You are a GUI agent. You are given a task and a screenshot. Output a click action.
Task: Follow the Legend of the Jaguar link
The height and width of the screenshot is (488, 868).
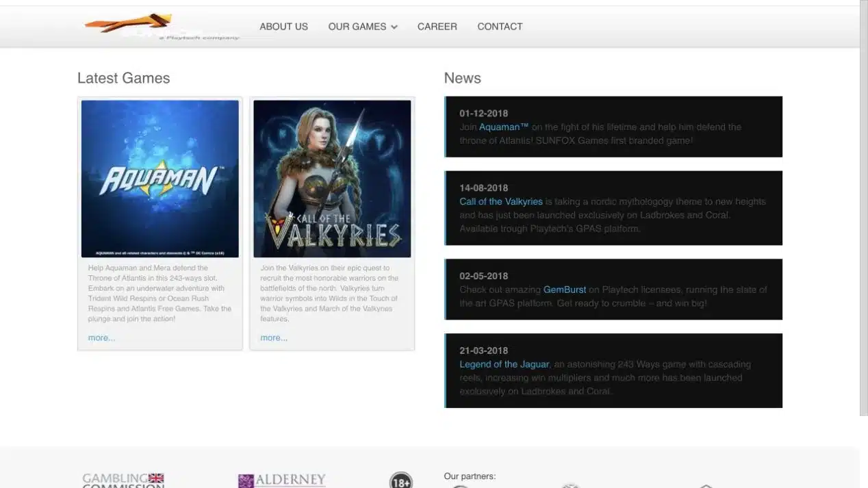tap(505, 364)
